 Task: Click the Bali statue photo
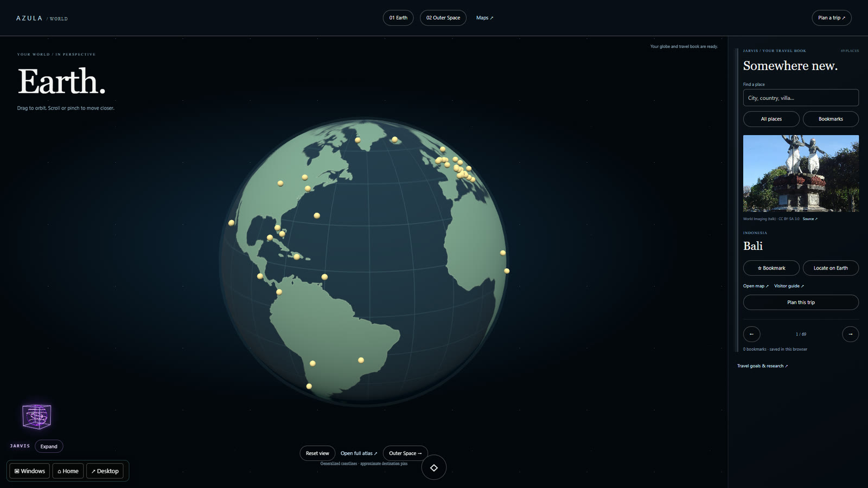801,173
